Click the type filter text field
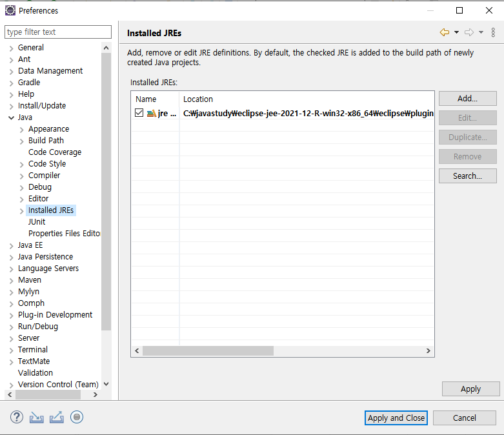The image size is (504, 435). point(58,32)
